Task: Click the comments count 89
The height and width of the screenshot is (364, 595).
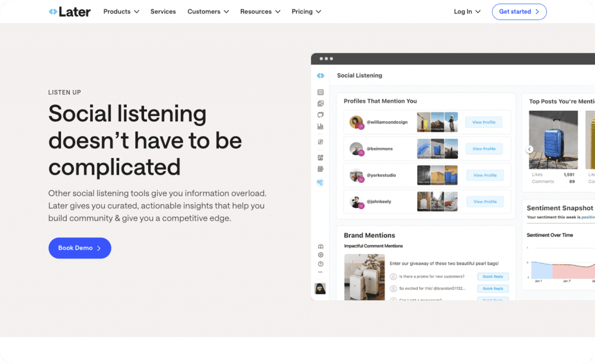Action: 572,182
